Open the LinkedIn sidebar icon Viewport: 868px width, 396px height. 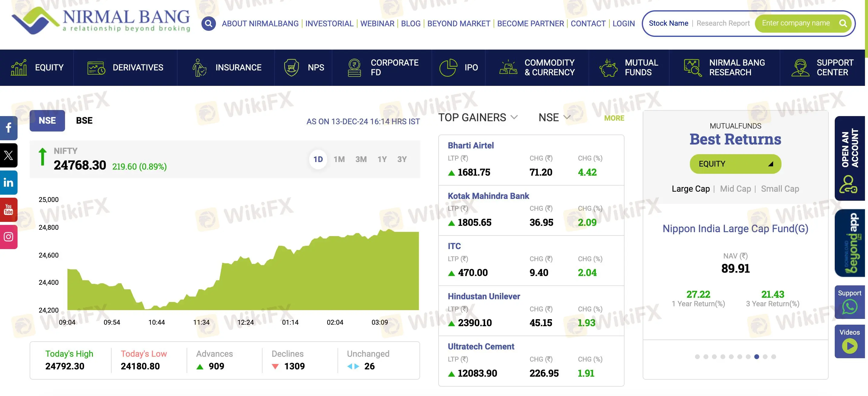click(x=8, y=183)
